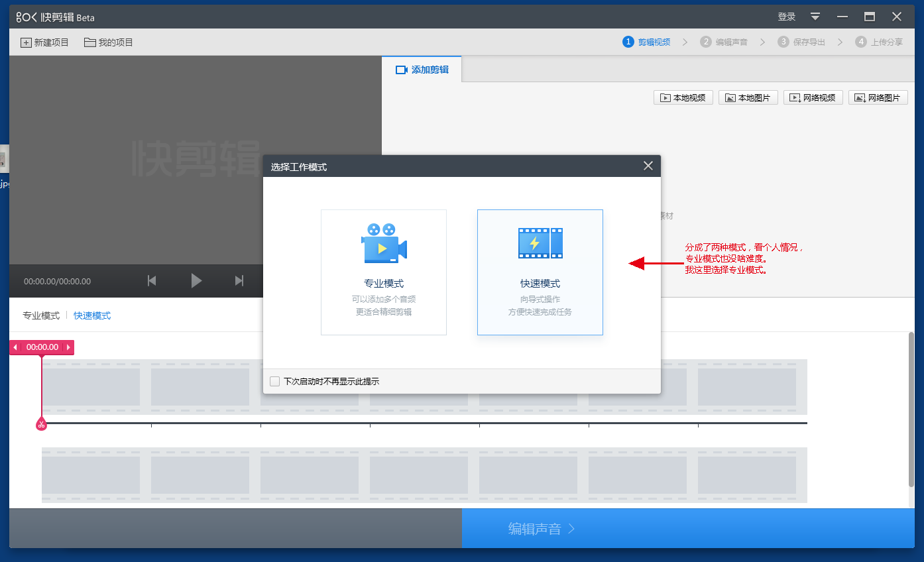Enable 下次启动时不再显示此提示 checkbox

pos(275,381)
